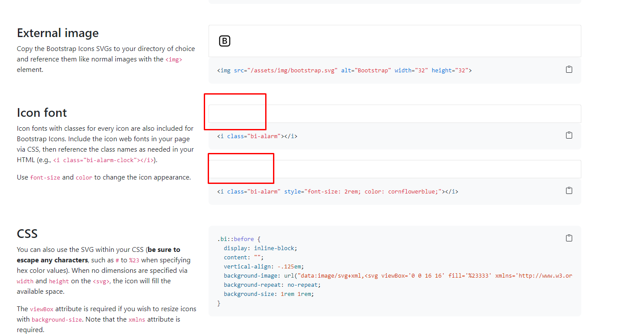
Task: Copy the bi-alarm icon font snippet
Action: tap(569, 135)
